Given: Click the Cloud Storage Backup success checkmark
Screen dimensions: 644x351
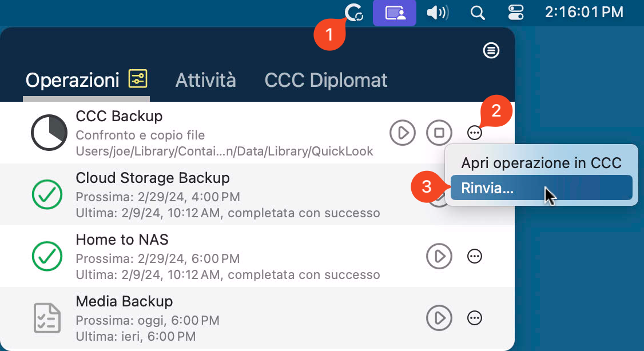Looking at the screenshot, I should coord(47,194).
